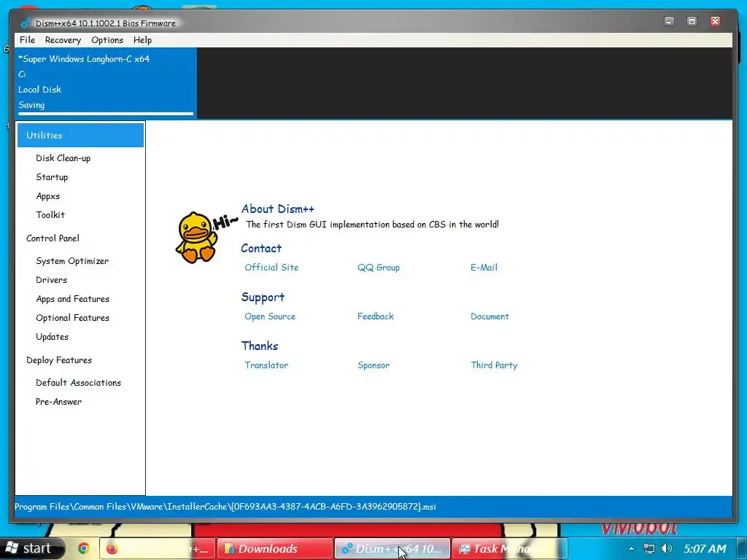Image resolution: width=747 pixels, height=560 pixels.
Task: Click the Dism++ gear icon in title bar
Action: pos(26,23)
